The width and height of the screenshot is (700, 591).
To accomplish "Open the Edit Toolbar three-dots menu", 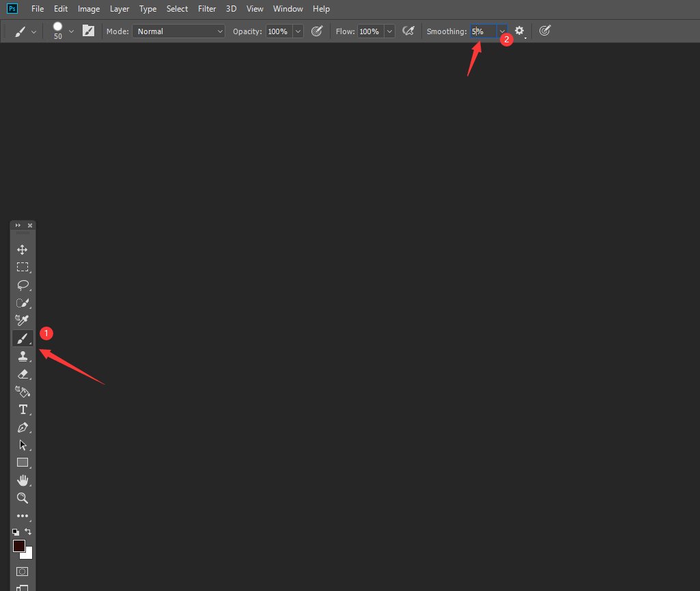I will coord(23,516).
